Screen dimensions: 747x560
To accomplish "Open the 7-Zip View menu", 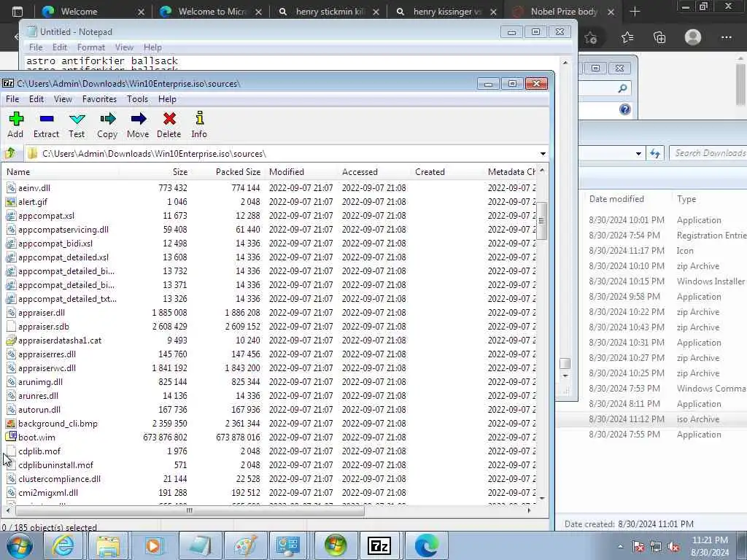I will tap(63, 99).
